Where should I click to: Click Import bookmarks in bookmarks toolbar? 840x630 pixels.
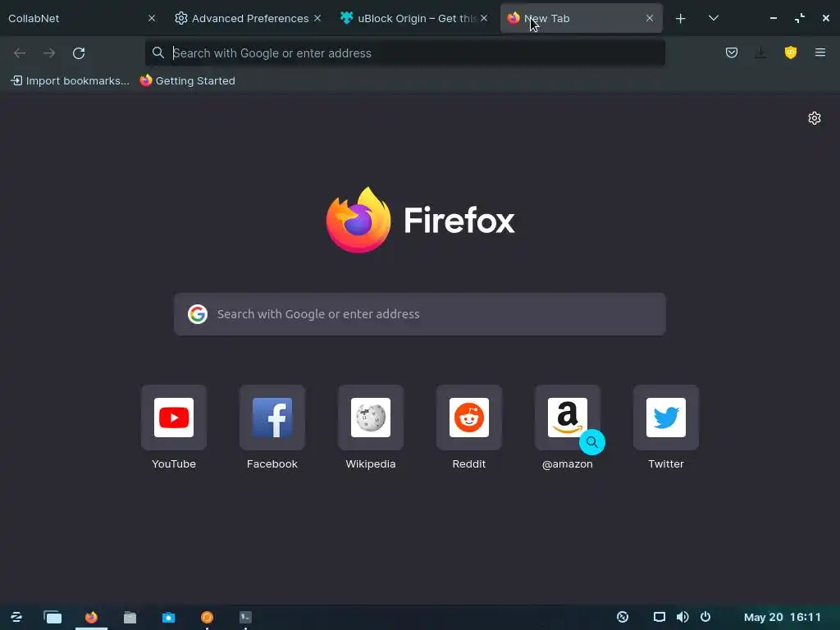click(x=71, y=81)
